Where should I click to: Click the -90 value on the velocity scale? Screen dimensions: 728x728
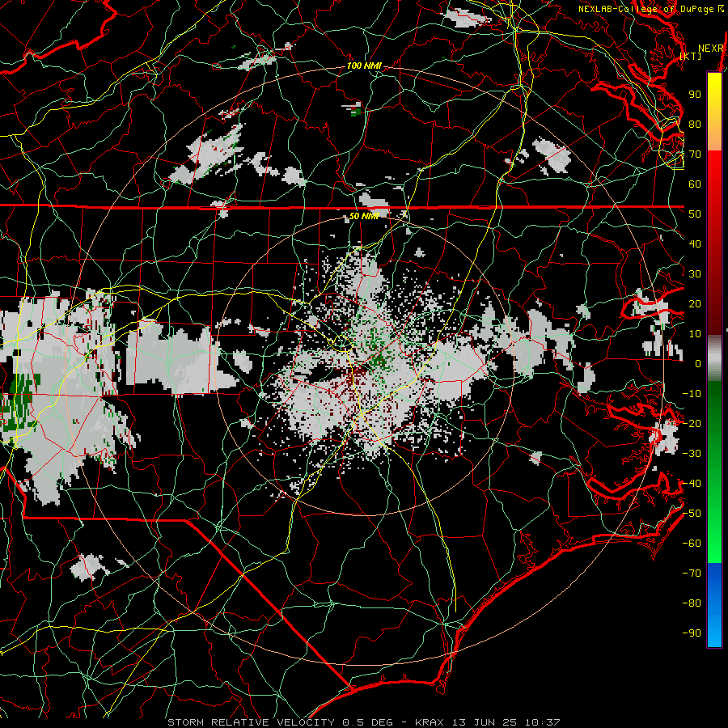pos(692,633)
